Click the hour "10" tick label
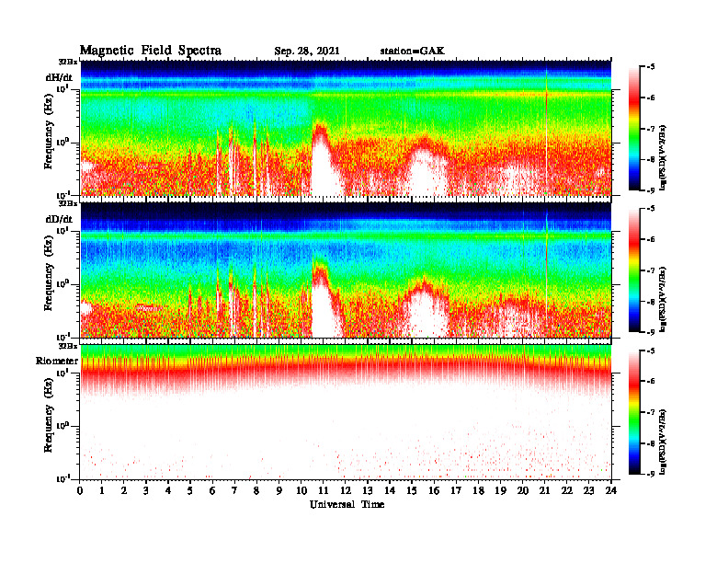This screenshot has width=728, height=563. pos(301,491)
